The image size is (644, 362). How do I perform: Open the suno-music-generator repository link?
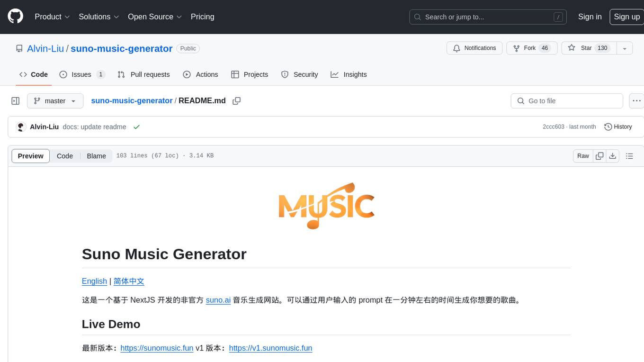tap(121, 48)
